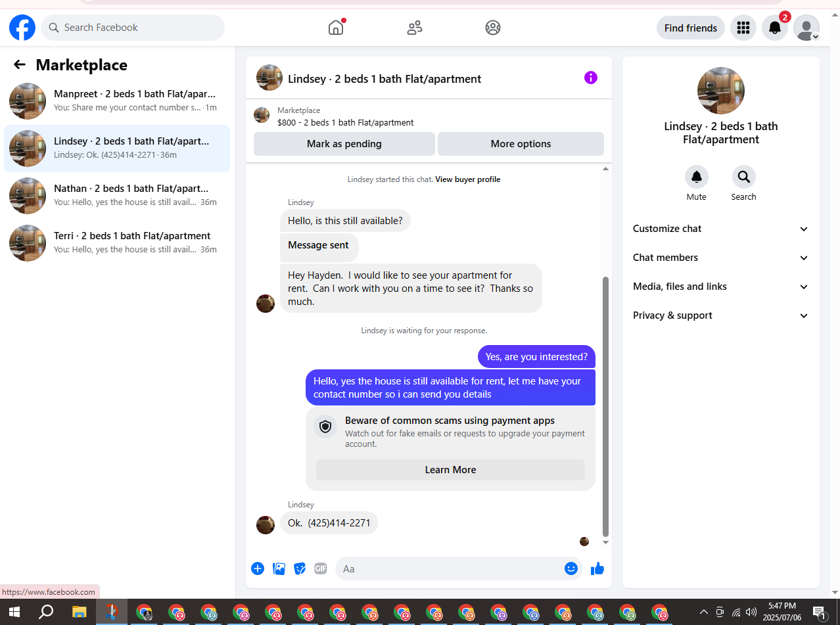This screenshot has height=625, width=840.
Task: Expand the Customize chat section
Action: click(721, 229)
